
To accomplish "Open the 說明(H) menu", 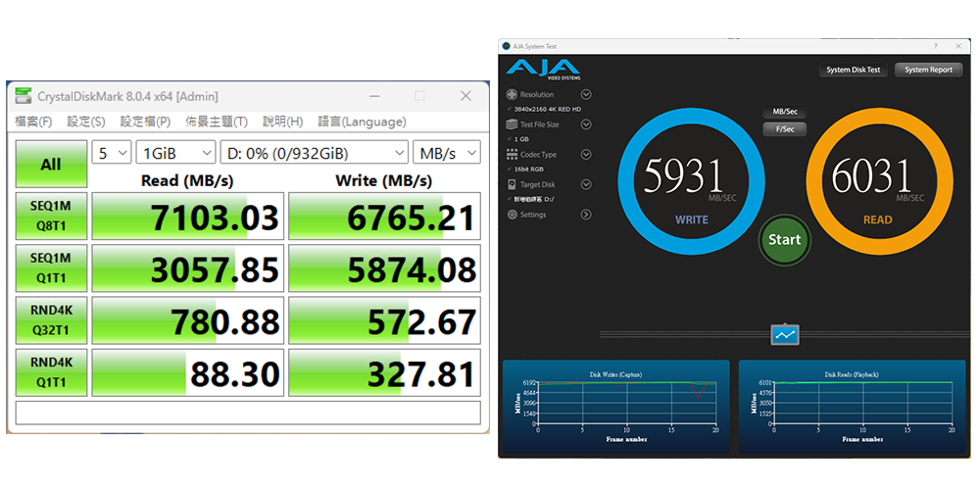I will click(x=282, y=122).
